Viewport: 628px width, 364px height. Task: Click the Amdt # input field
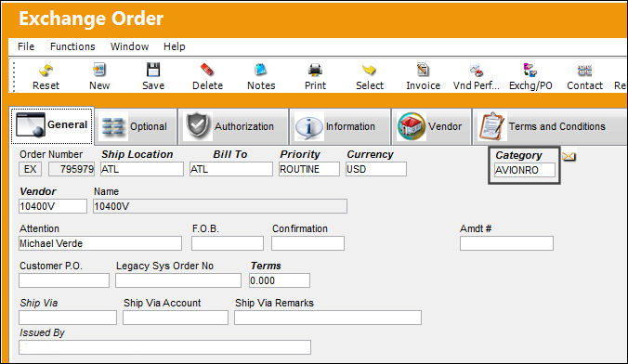click(x=506, y=243)
